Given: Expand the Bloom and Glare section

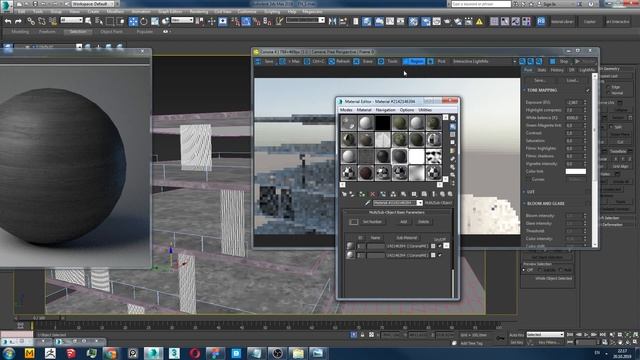Looking at the screenshot, I should (x=525, y=203).
